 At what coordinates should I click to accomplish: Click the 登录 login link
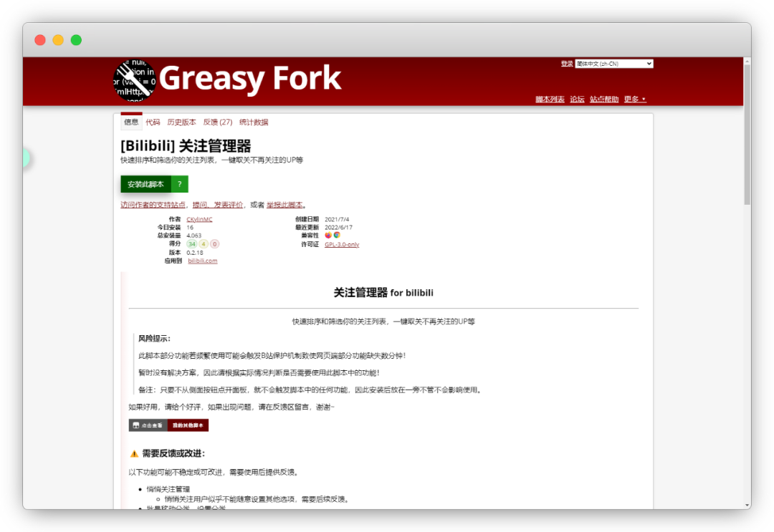point(567,64)
